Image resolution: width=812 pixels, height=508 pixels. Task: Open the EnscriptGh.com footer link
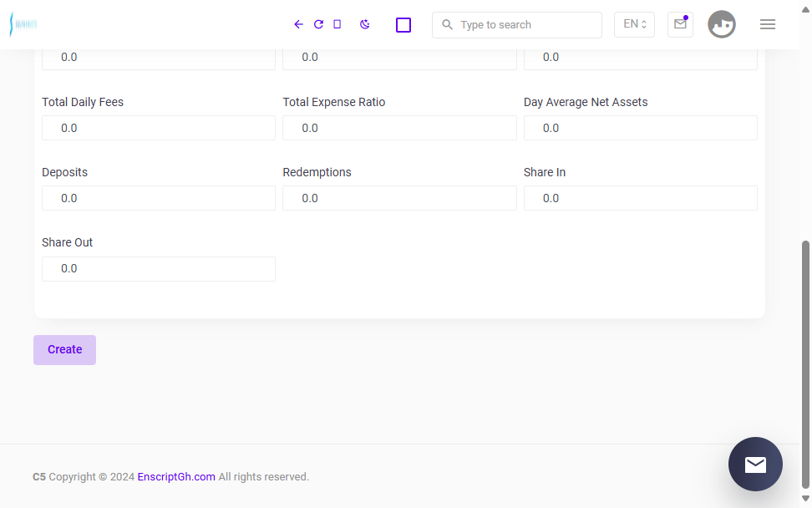coord(176,477)
